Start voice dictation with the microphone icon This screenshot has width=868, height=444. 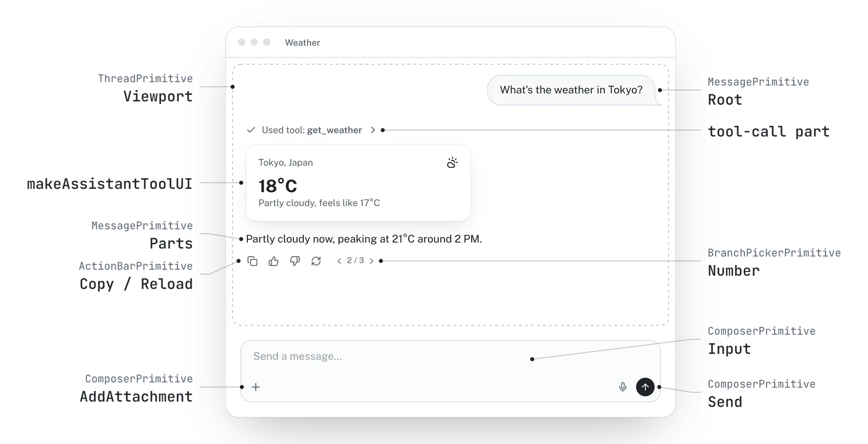[x=623, y=387]
